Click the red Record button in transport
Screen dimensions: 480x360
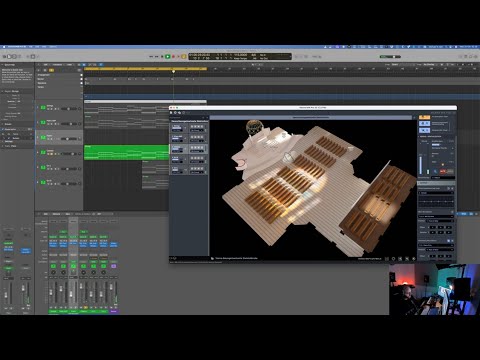pyautogui.click(x=173, y=57)
